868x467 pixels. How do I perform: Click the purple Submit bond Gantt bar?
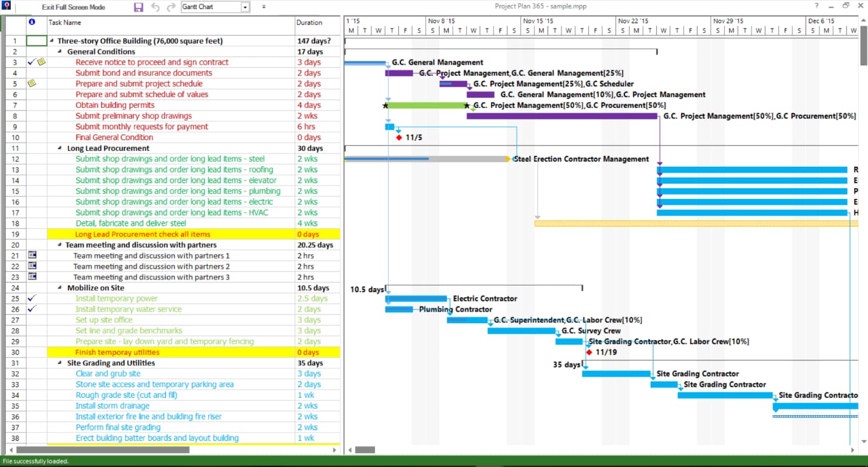(x=399, y=73)
